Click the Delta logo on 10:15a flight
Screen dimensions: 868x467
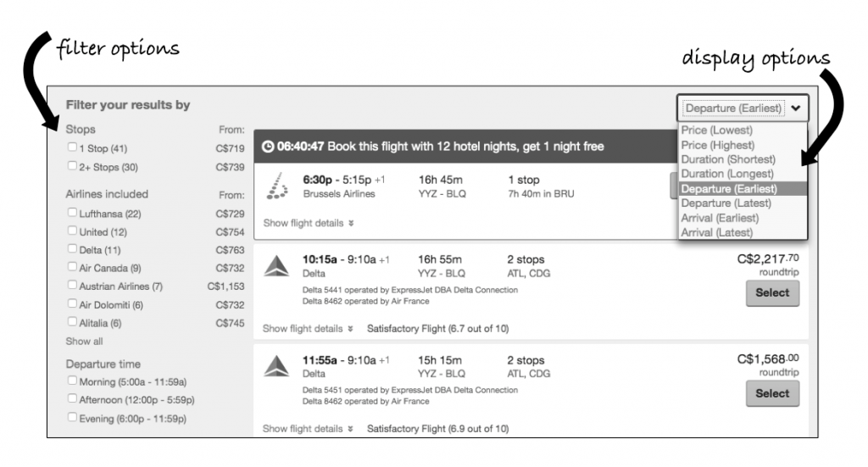(277, 266)
